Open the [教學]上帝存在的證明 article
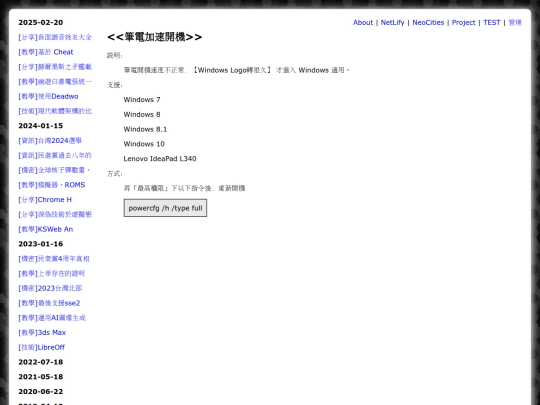Screen dimensions: 540x405 pyautogui.click(x=52, y=273)
